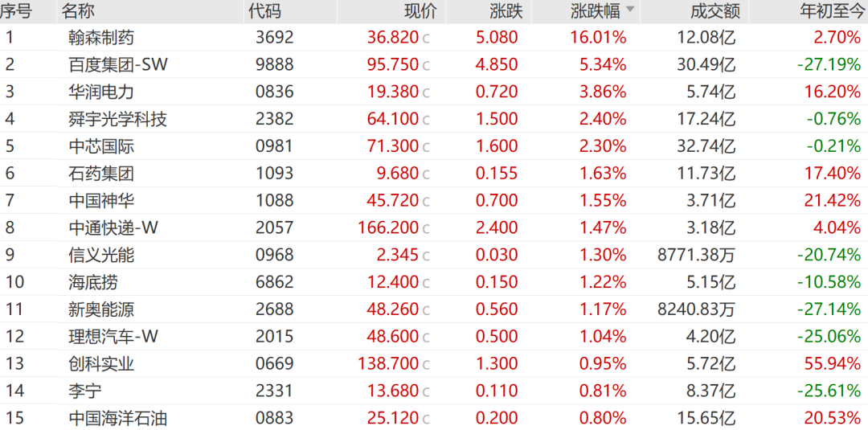This screenshot has height=430, width=868.
Task: Open the 翰森制药 stock row
Action: tap(434, 37)
